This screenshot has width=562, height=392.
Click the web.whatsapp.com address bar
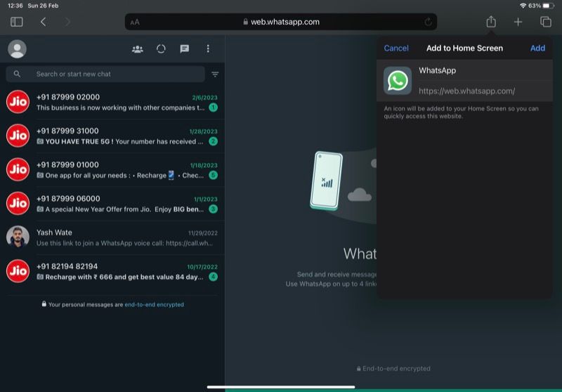click(x=280, y=22)
